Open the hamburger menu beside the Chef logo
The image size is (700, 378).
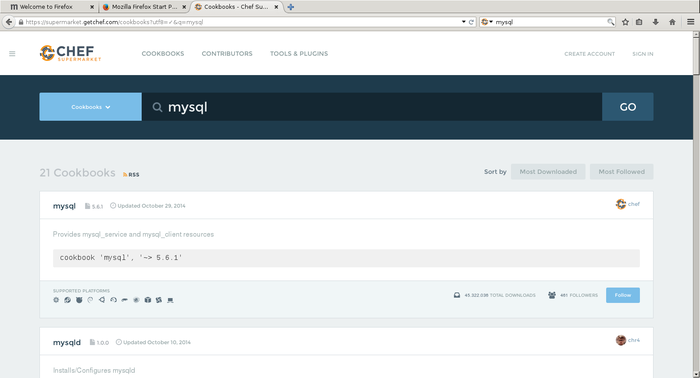click(12, 54)
